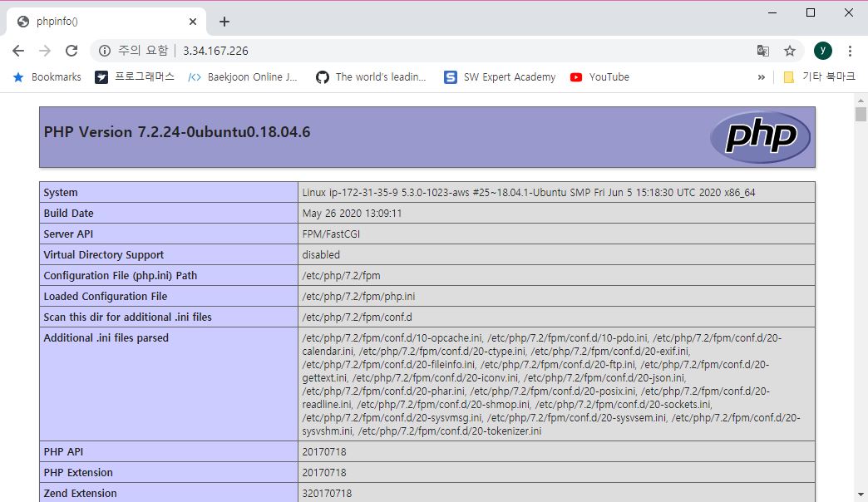Screen dimensions: 868x502
Task: Bookmark this page using the star icon
Action: coord(789,51)
